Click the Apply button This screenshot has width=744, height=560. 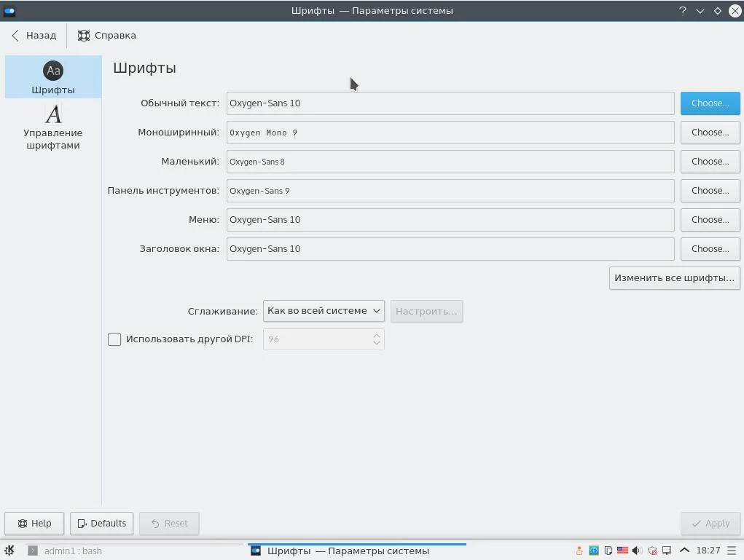[x=710, y=524]
